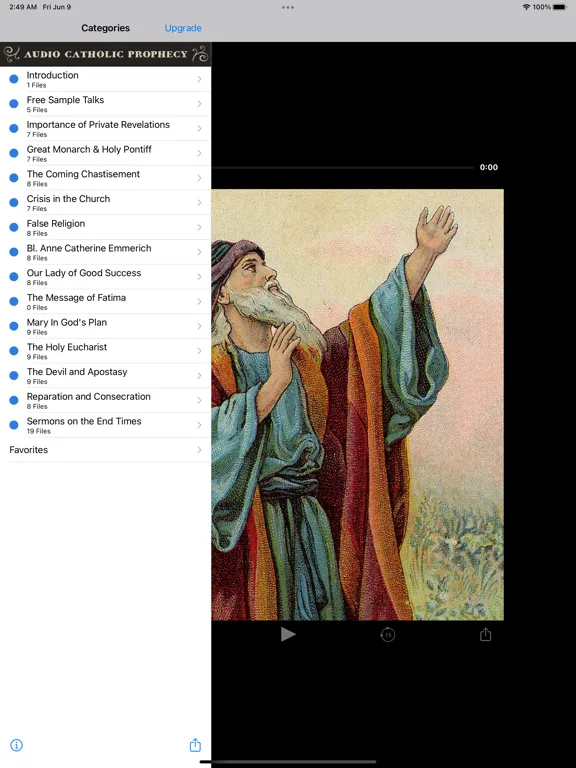Tap Audio Catholic Prophecy banner
This screenshot has height=768, width=576.
point(105,54)
